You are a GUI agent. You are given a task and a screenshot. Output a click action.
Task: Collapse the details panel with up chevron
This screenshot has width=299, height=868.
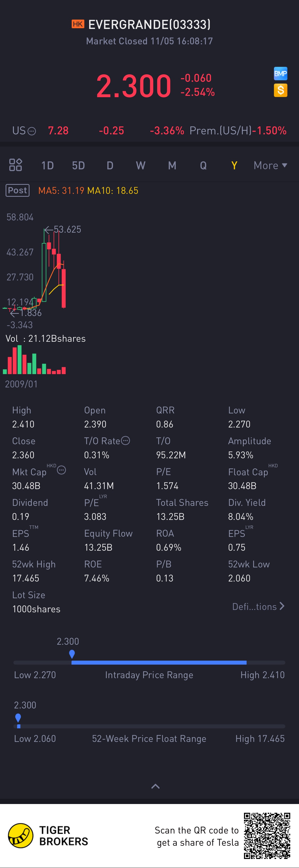click(155, 786)
